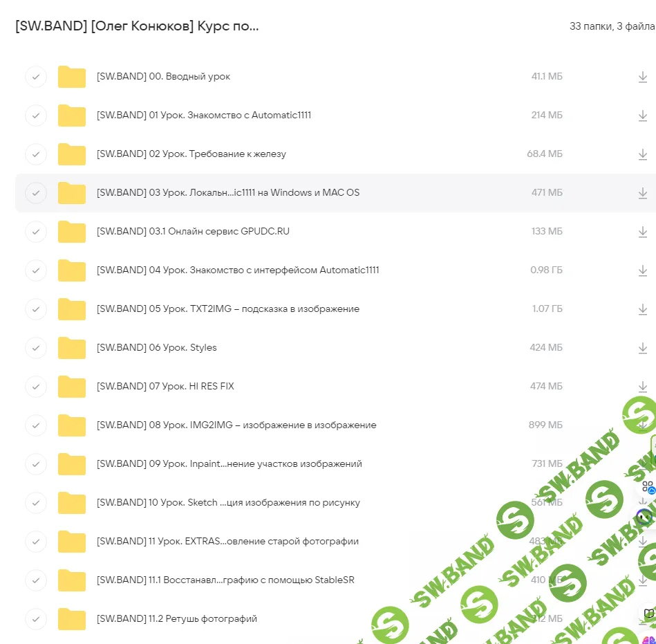Download the 03.1 Онлайн сервис GPUDC.RU folder
The width and height of the screenshot is (656, 644).
click(642, 232)
